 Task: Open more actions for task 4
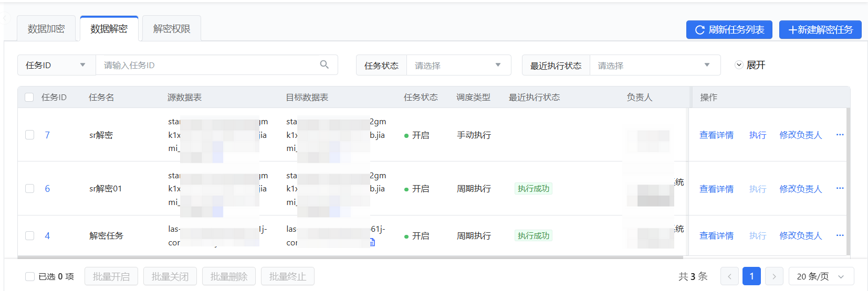(840, 235)
